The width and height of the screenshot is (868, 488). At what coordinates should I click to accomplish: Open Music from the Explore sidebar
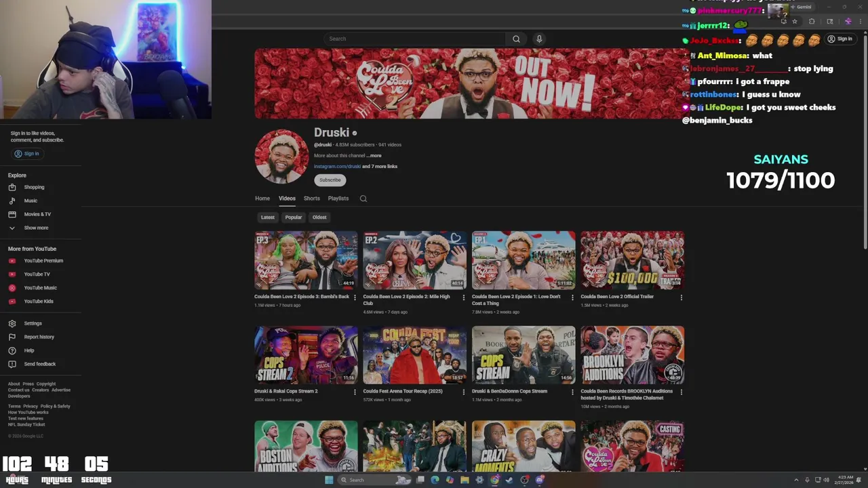tap(31, 201)
